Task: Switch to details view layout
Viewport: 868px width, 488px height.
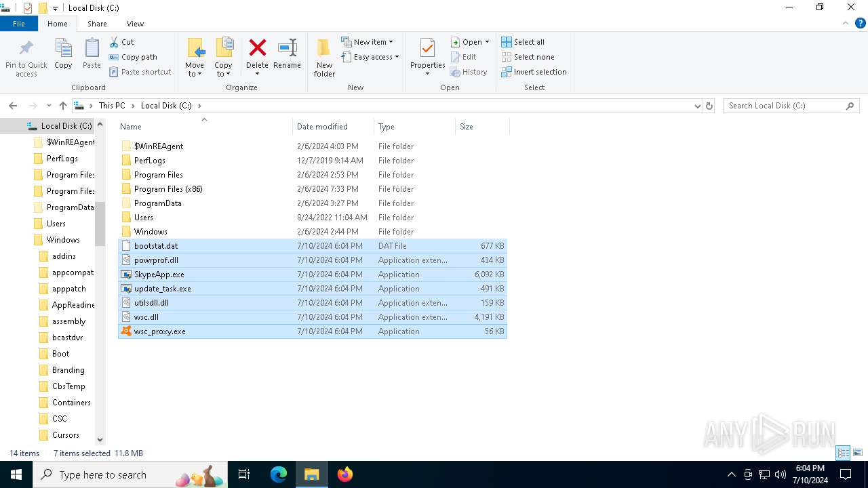Action: click(844, 453)
